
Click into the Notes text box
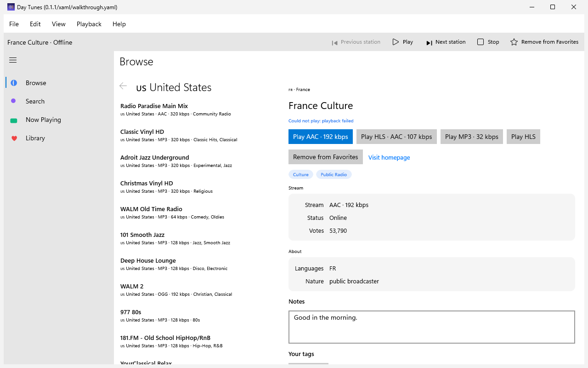click(432, 327)
